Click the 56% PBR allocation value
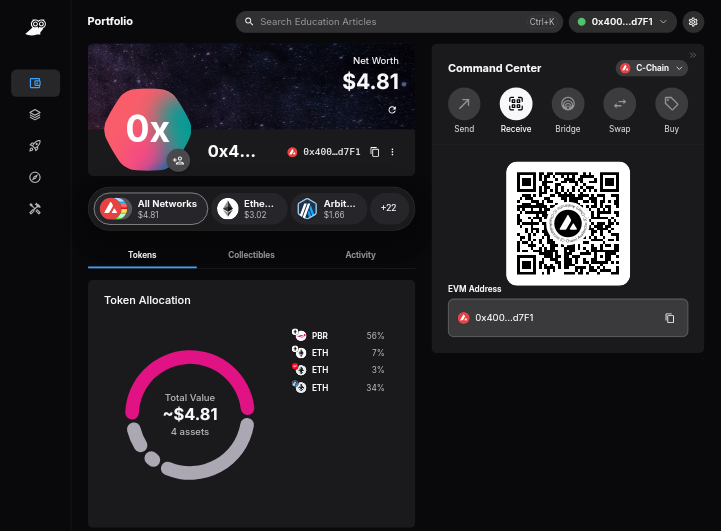 pos(375,336)
